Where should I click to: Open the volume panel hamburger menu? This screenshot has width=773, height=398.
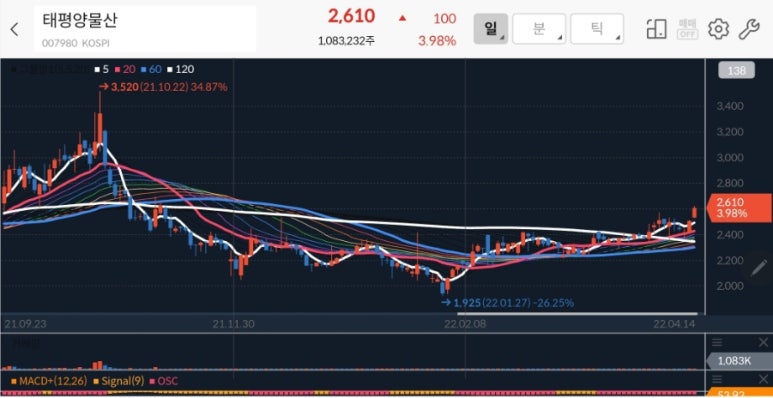(x=717, y=342)
